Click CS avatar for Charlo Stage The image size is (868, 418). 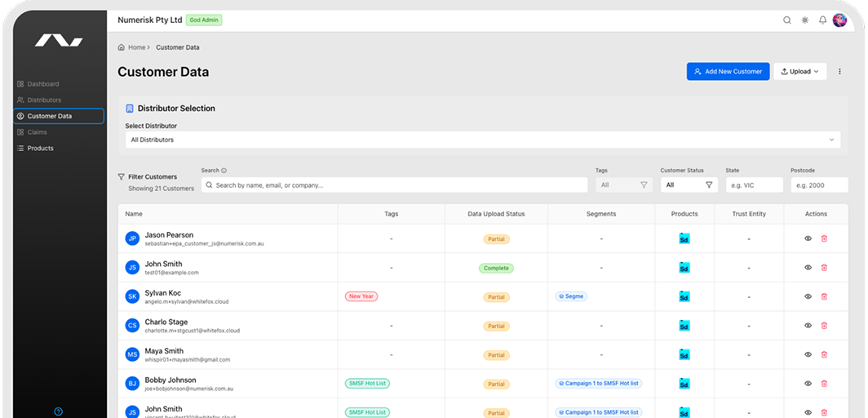click(x=132, y=326)
